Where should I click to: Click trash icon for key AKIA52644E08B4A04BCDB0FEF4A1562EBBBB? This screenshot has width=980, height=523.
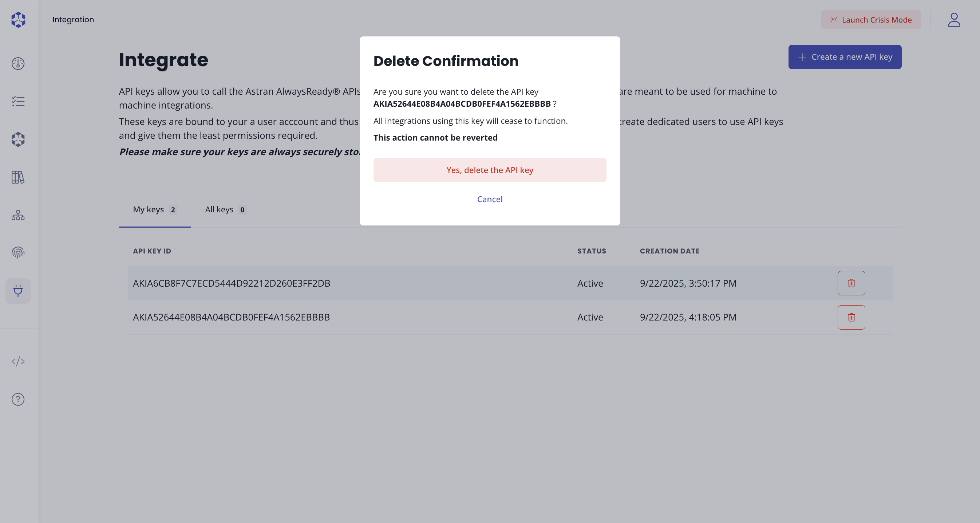coord(851,317)
